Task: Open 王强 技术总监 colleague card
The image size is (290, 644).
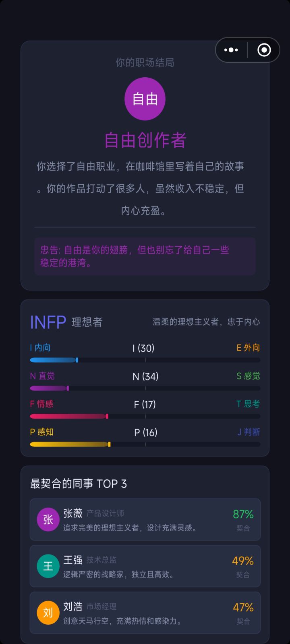Action: click(x=145, y=566)
